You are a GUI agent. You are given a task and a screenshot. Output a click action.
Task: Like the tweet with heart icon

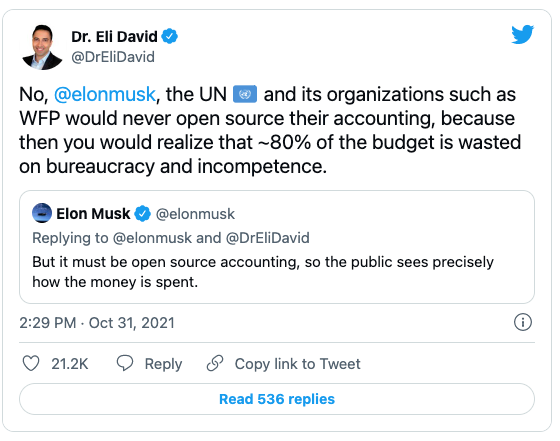(31, 364)
